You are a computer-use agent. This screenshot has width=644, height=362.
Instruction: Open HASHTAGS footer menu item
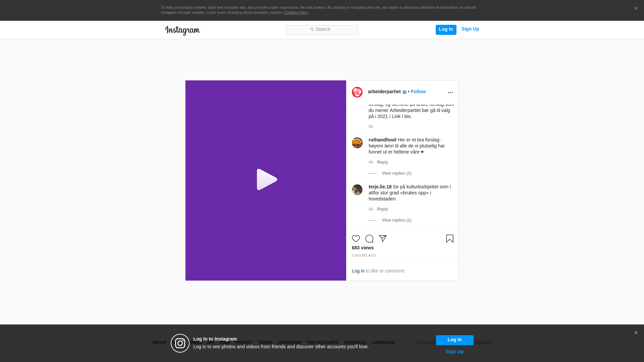(x=355, y=343)
